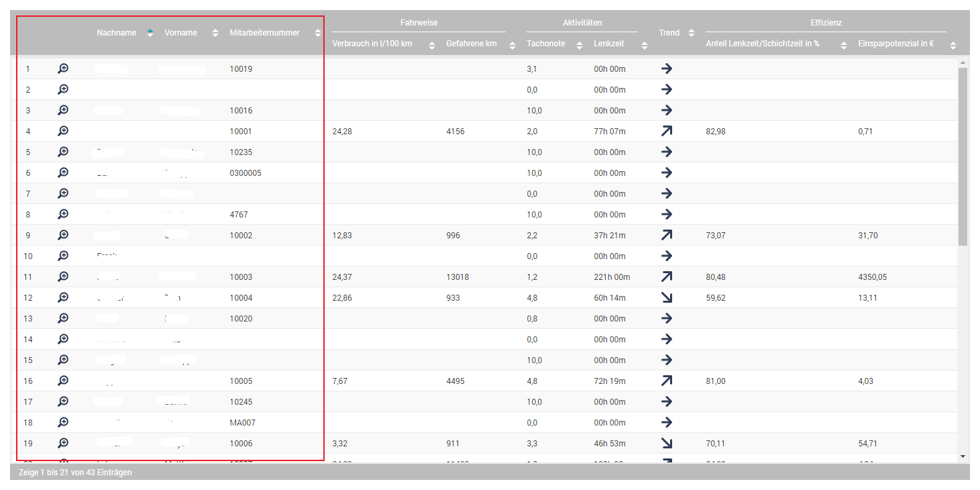Select employee number 10001 cell
The height and width of the screenshot is (490, 980).
click(241, 132)
